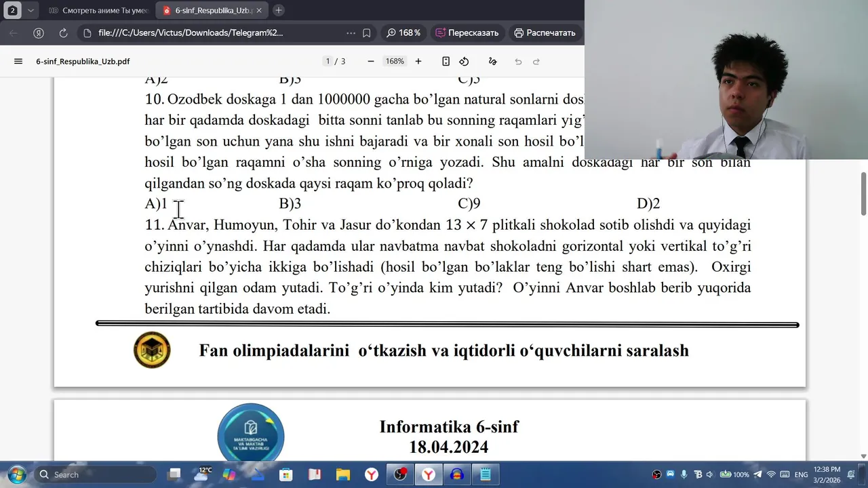Viewport: 868px width, 488px height.
Task: Open Yandex home page via Я icon
Action: click(39, 33)
